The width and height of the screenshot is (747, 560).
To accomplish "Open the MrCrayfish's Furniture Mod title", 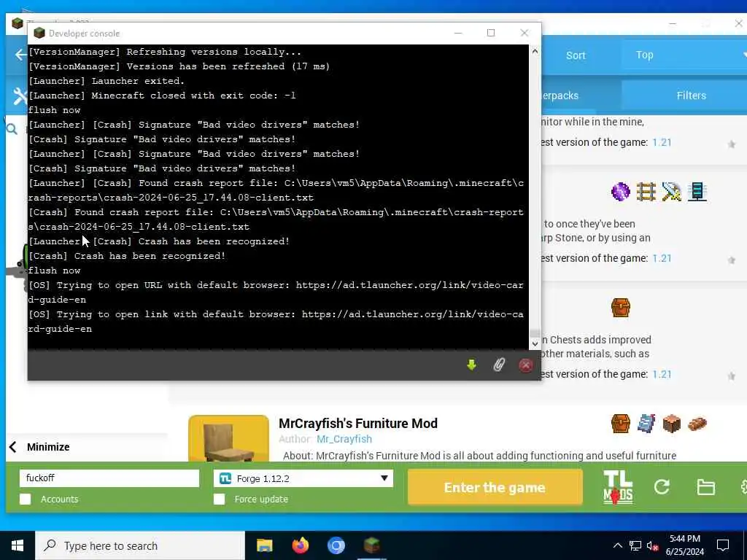I will tap(357, 424).
